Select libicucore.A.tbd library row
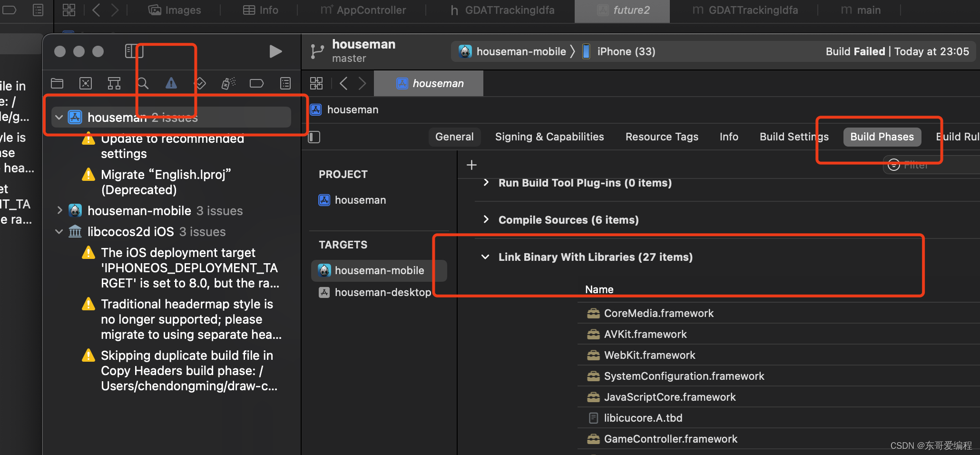The image size is (980, 455). [779, 418]
